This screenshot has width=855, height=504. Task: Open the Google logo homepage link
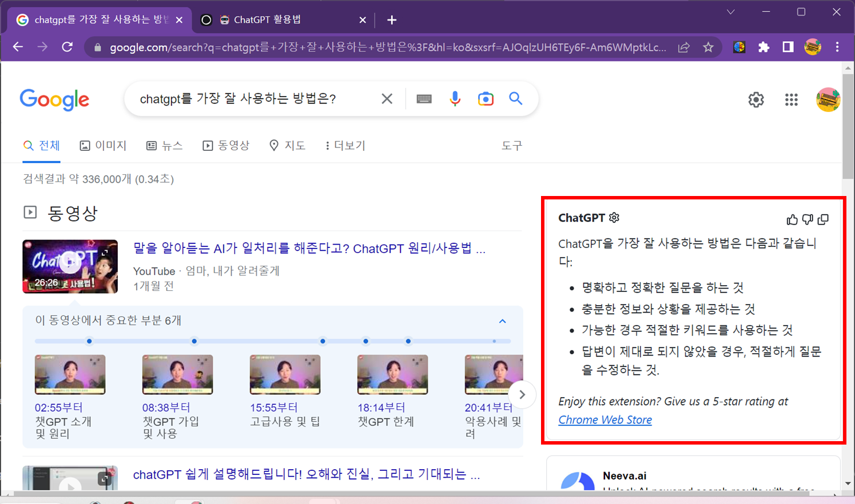(x=54, y=100)
